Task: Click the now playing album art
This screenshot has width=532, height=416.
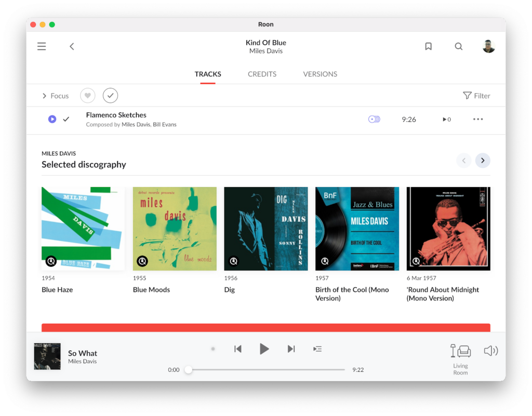Action: [47, 356]
